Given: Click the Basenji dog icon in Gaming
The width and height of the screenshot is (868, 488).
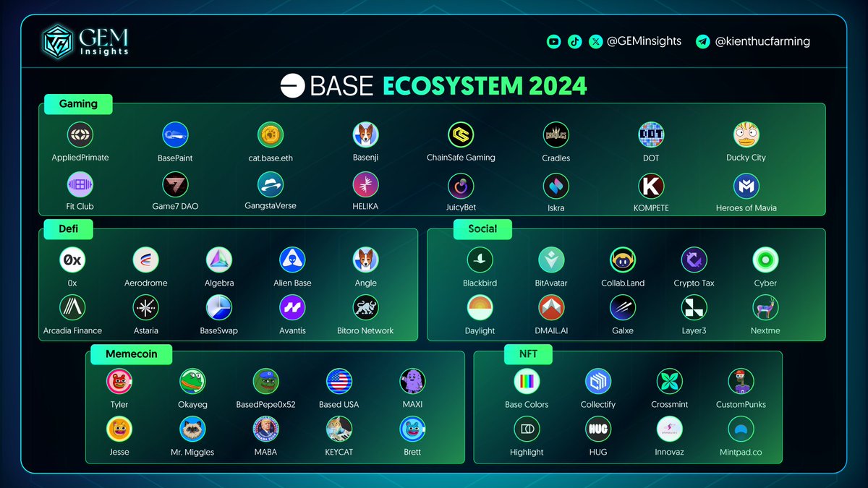Looking at the screenshot, I should click(365, 134).
